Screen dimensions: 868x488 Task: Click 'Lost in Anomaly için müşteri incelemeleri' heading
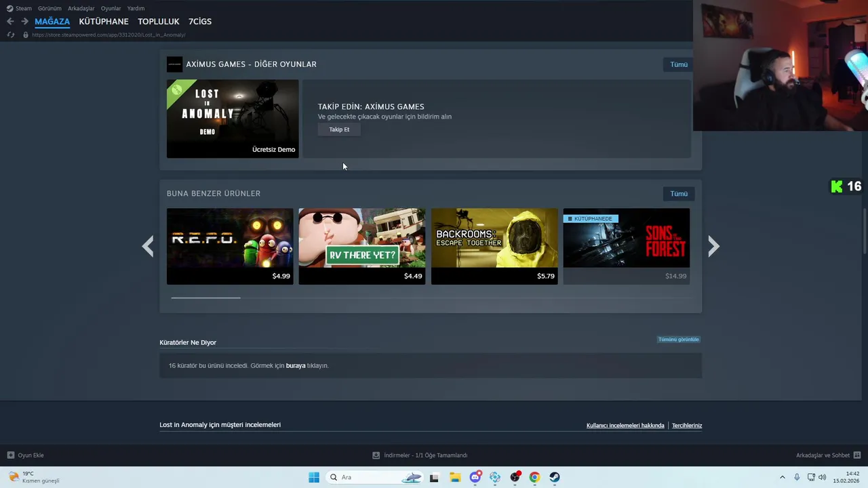pos(220,425)
